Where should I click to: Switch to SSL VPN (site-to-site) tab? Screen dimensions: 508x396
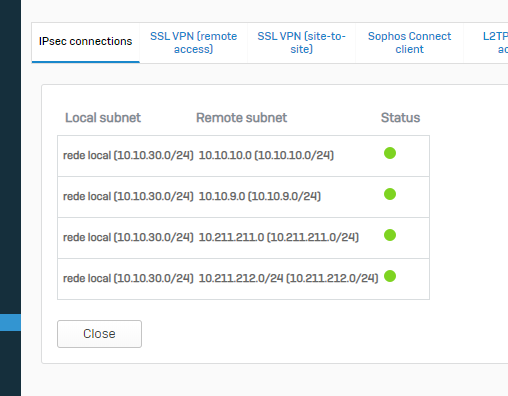(301, 42)
